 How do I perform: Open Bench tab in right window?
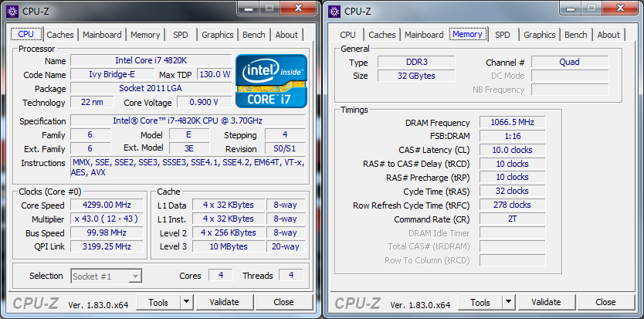pyautogui.click(x=576, y=35)
